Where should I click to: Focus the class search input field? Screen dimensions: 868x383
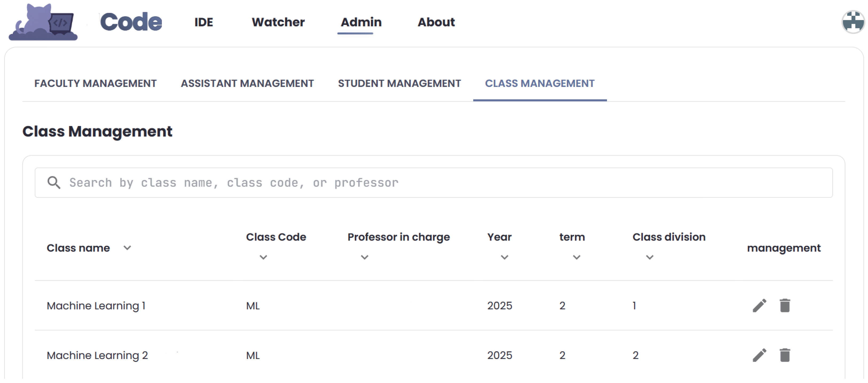[x=438, y=183]
